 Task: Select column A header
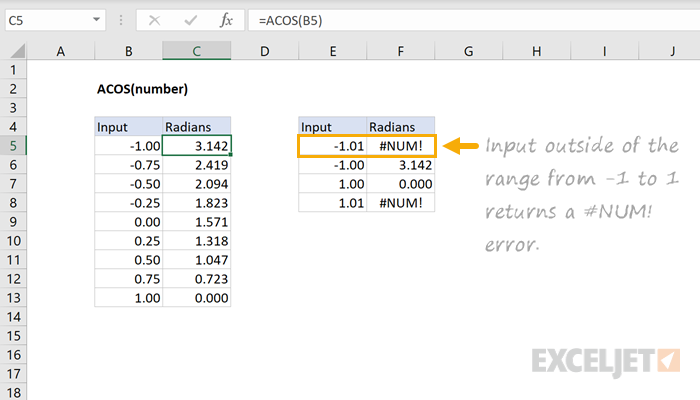click(61, 51)
